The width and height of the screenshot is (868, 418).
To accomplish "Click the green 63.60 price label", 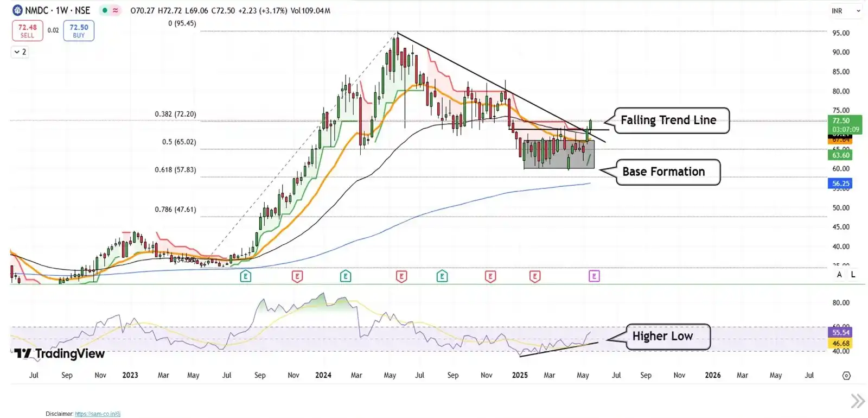I will click(x=841, y=155).
